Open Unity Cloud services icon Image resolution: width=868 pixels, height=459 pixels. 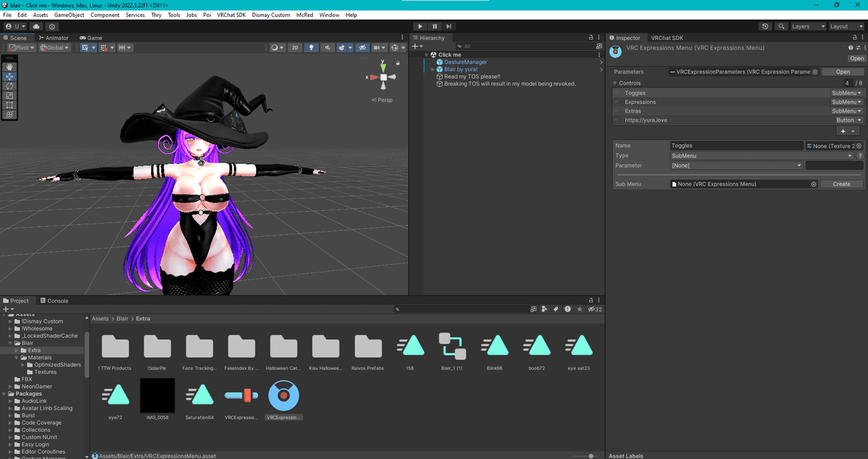coord(37,26)
